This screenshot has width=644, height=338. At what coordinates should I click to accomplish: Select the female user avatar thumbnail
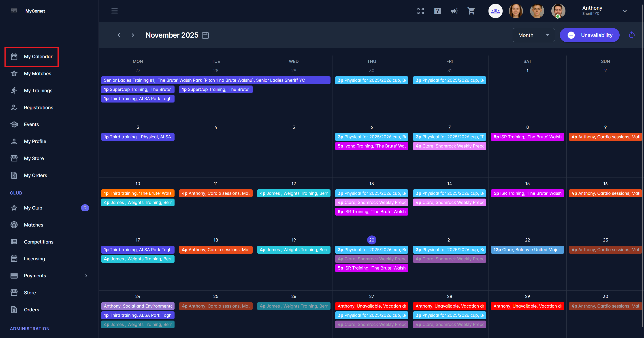click(516, 11)
